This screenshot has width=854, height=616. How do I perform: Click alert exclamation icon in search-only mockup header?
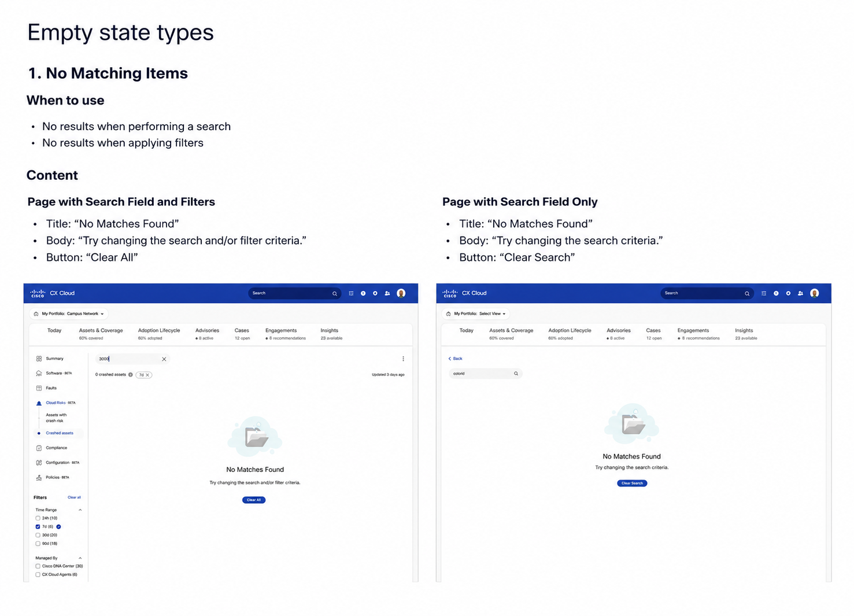[776, 293]
